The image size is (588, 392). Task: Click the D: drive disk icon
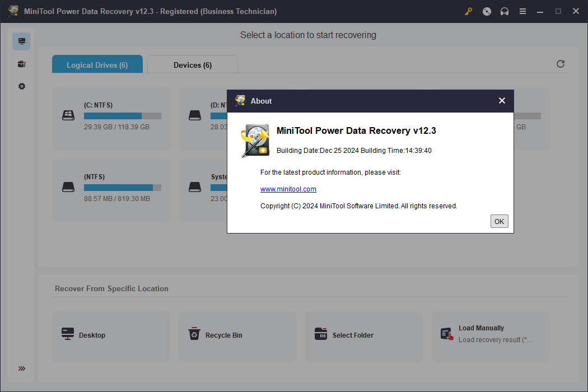pos(195,115)
